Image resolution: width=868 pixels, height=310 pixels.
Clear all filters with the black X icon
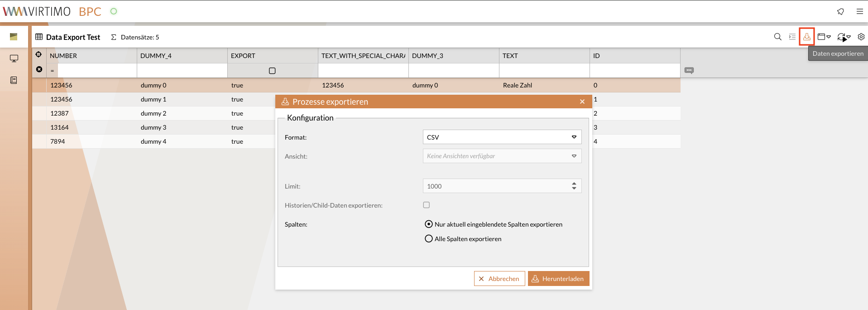(39, 69)
